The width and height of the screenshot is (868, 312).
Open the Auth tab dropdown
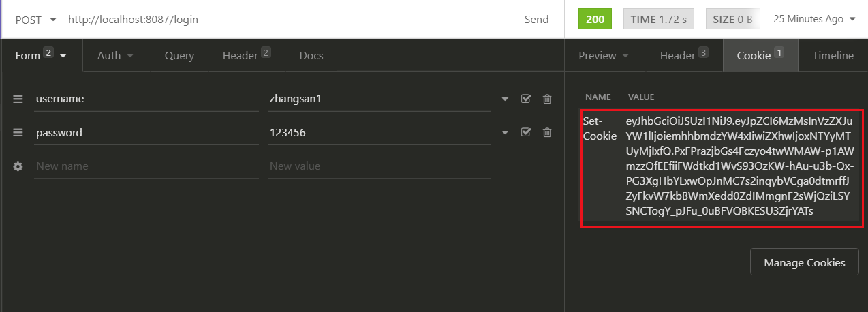coord(115,56)
